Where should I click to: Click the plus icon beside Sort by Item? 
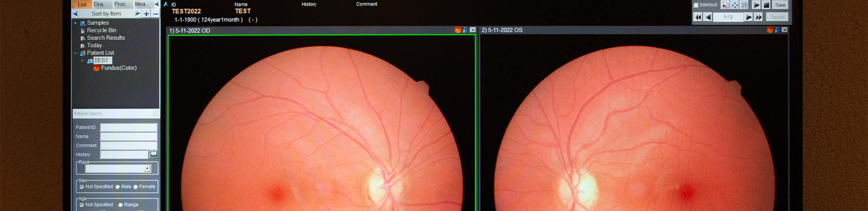pyautogui.click(x=146, y=14)
